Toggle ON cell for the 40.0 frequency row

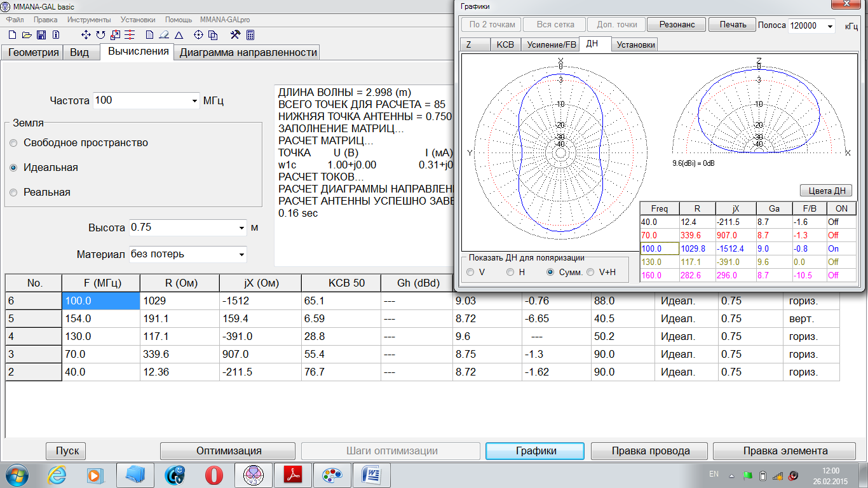pyautogui.click(x=841, y=222)
